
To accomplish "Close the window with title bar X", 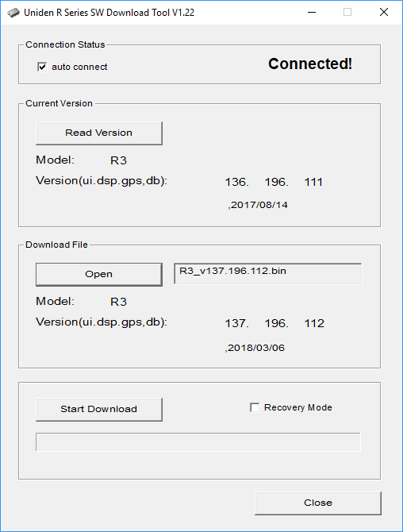I will (384, 12).
